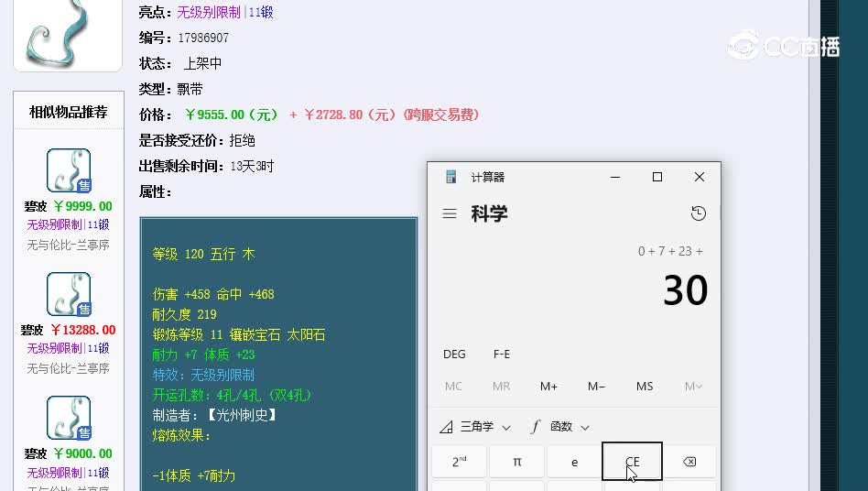Screen dimensions: 868x491
Task: Minimize the calculator window
Action: pyautogui.click(x=615, y=177)
